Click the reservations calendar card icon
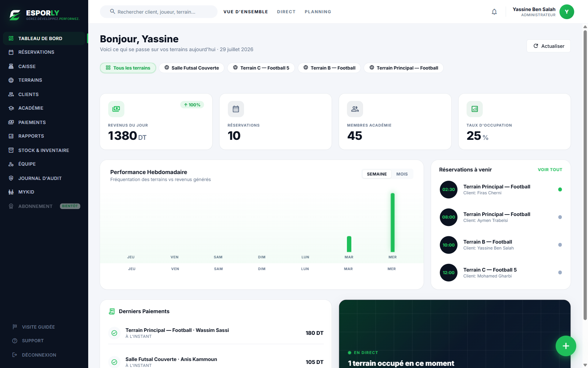Image resolution: width=588 pixels, height=368 pixels. coord(236,109)
